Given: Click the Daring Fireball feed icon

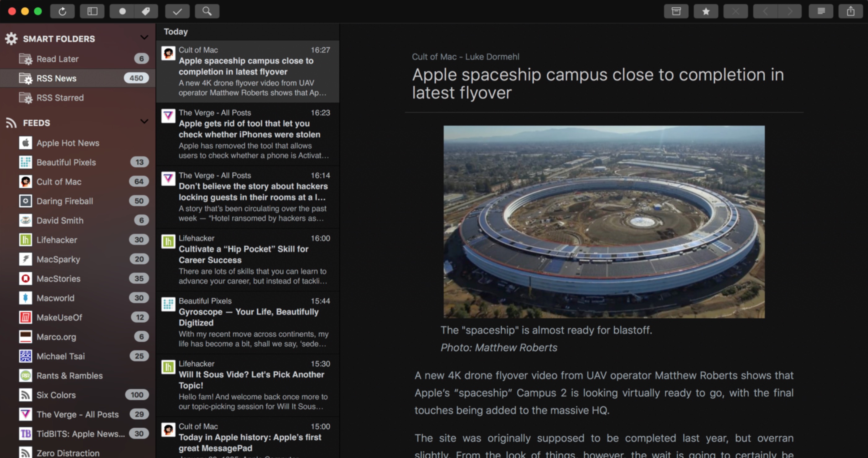Looking at the screenshot, I should click(x=26, y=201).
